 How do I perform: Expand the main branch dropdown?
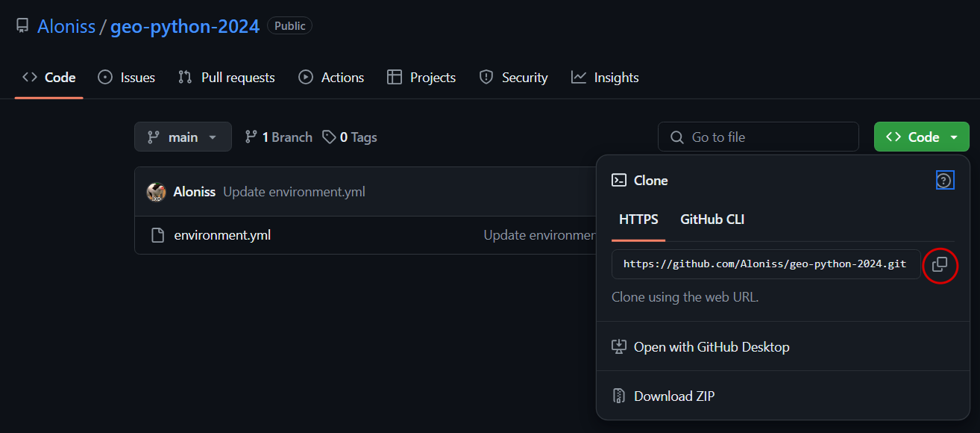(183, 137)
